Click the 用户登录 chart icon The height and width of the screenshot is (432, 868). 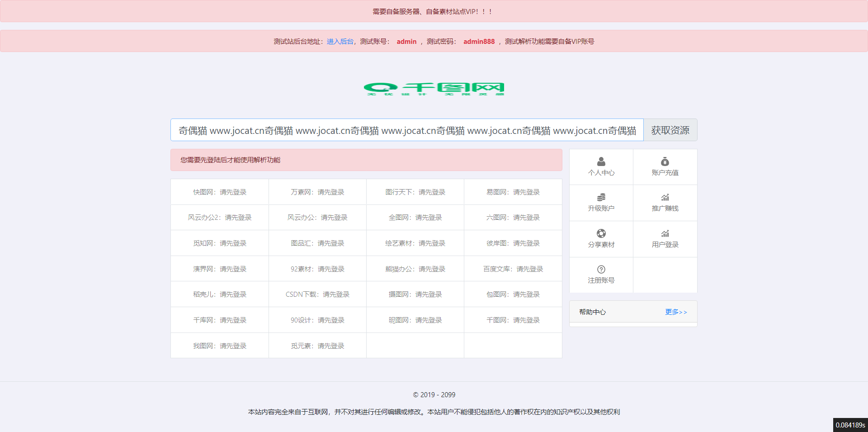click(665, 233)
